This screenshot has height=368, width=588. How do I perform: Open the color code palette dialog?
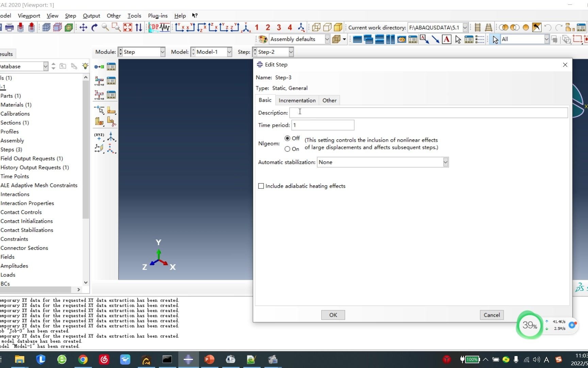click(262, 39)
